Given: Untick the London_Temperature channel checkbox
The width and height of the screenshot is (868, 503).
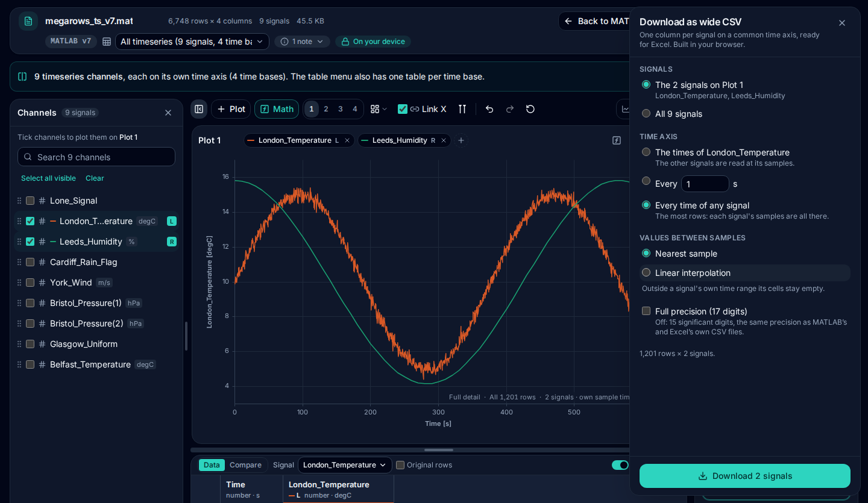Looking at the screenshot, I should pos(30,221).
